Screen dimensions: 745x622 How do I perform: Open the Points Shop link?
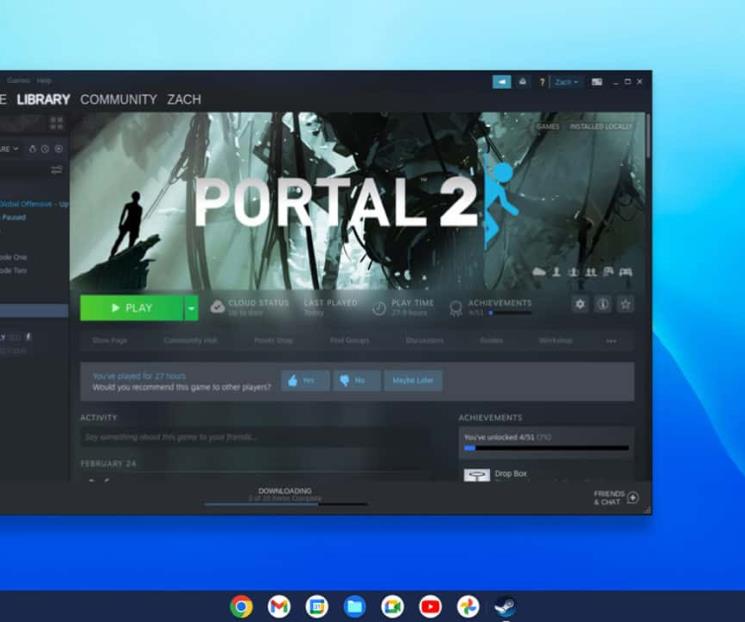tap(273, 340)
